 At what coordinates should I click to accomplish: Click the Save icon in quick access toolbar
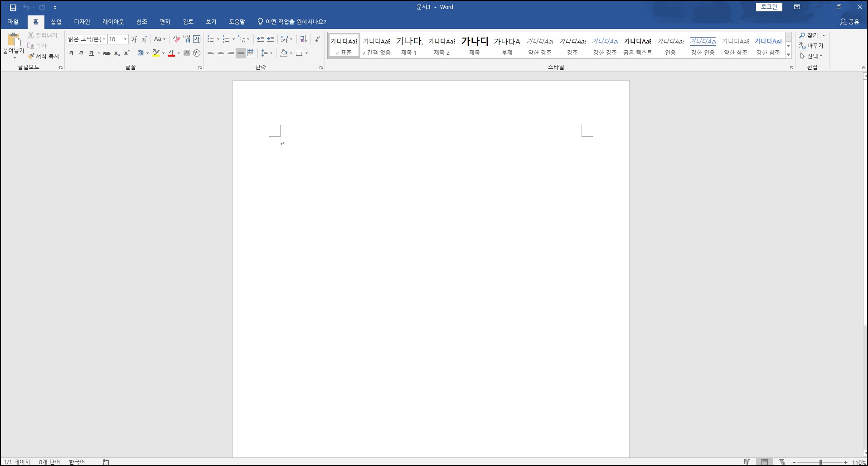click(x=13, y=7)
